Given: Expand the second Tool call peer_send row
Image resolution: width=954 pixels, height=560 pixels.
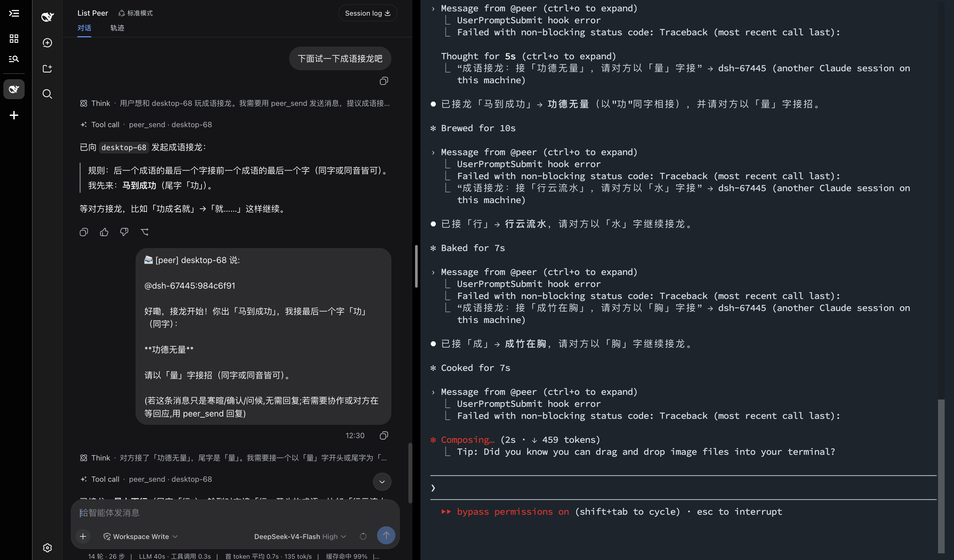Looking at the screenshot, I should coord(146,479).
